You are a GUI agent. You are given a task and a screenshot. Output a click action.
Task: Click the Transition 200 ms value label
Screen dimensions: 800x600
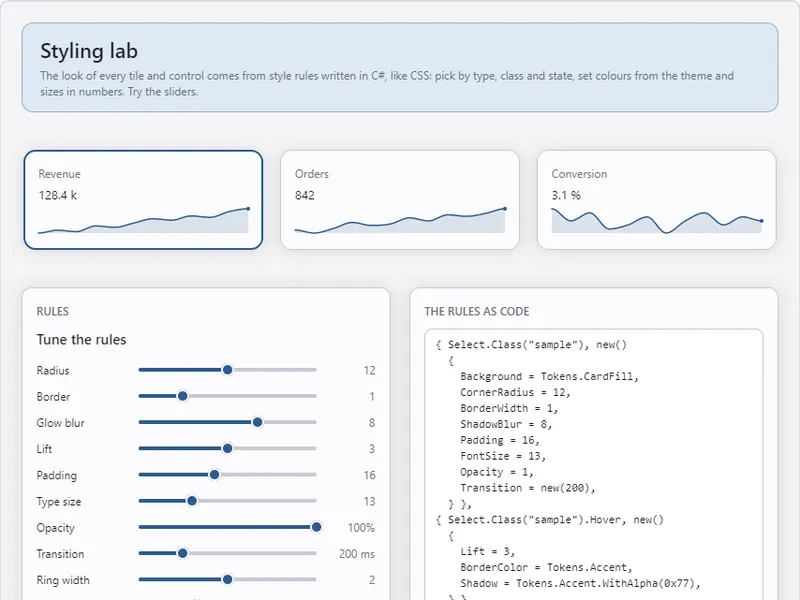pyautogui.click(x=357, y=554)
